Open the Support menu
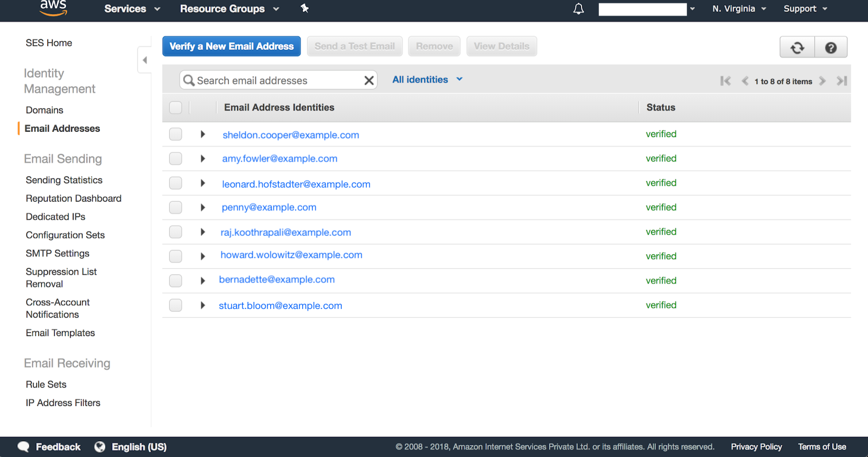 point(806,9)
